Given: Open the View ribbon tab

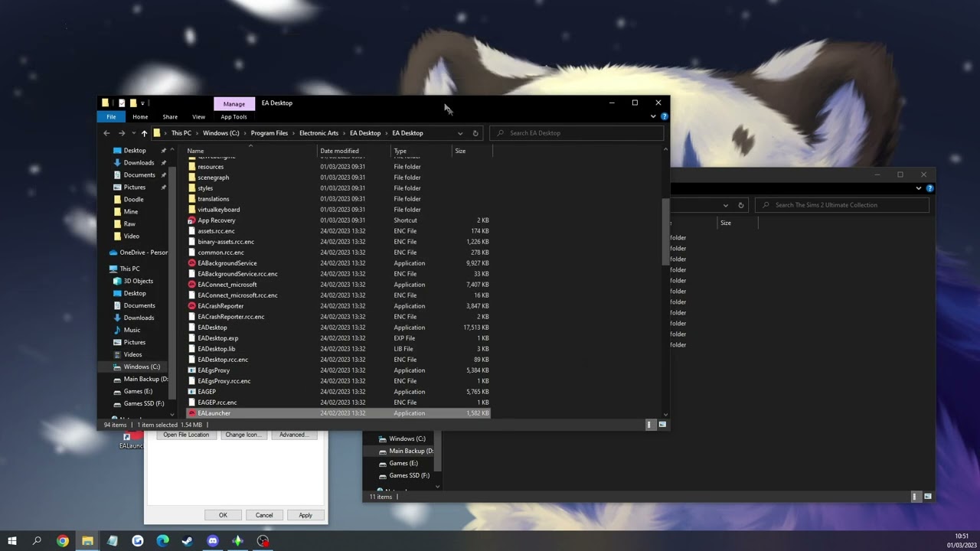Looking at the screenshot, I should [x=198, y=117].
